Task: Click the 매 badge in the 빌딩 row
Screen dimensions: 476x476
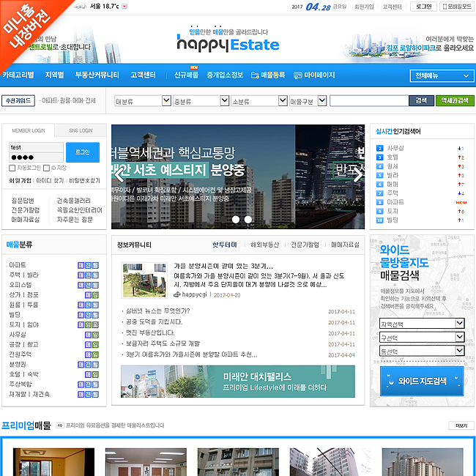Action: pos(81,315)
